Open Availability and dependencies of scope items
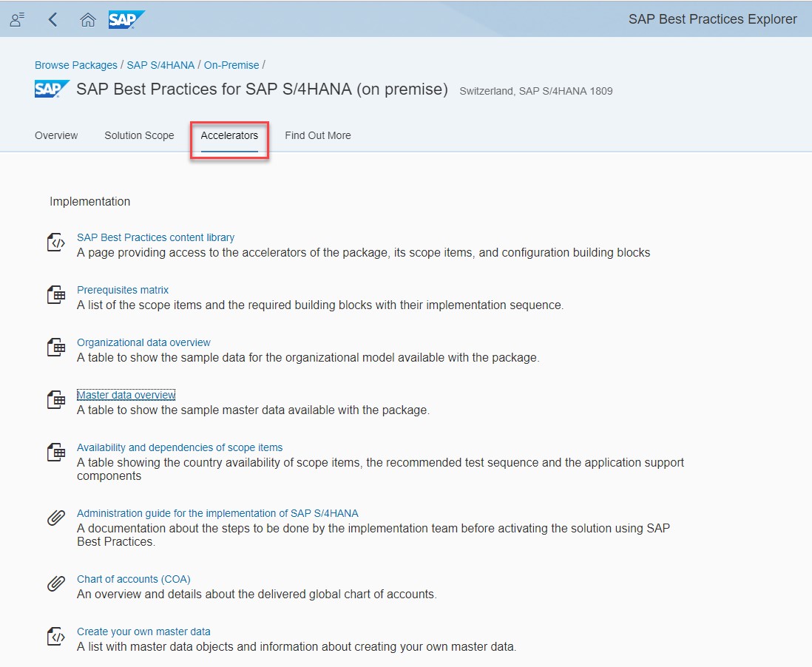This screenshot has width=812, height=667. click(x=180, y=447)
